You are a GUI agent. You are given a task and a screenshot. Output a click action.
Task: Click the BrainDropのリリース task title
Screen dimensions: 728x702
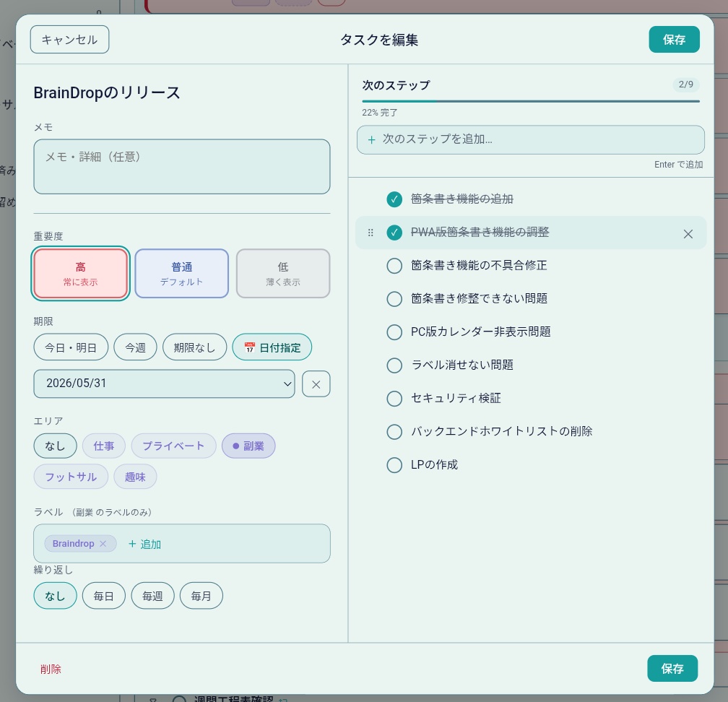point(107,93)
